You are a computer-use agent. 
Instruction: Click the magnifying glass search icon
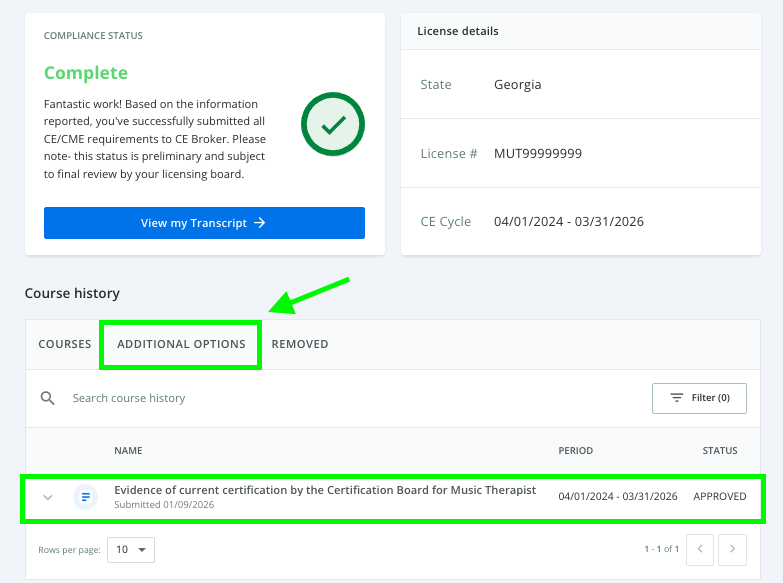tap(47, 398)
